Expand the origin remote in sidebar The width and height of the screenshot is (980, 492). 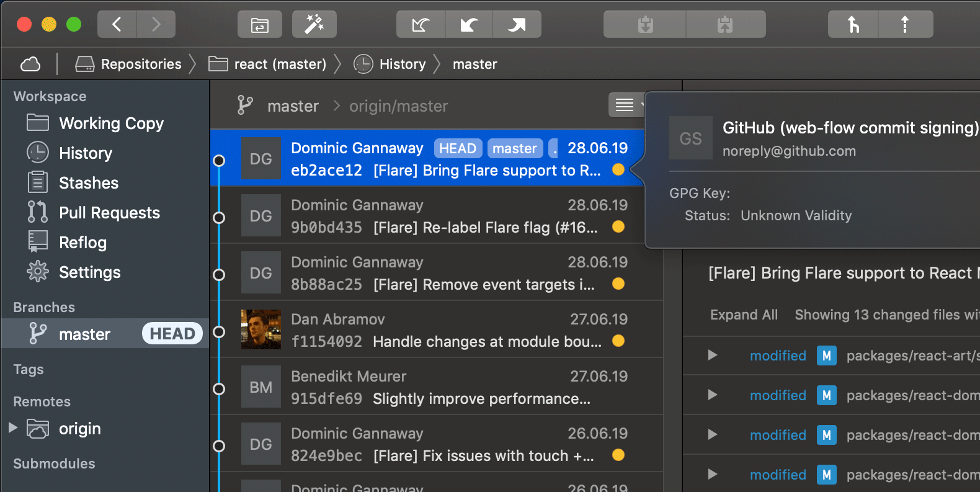tap(12, 428)
